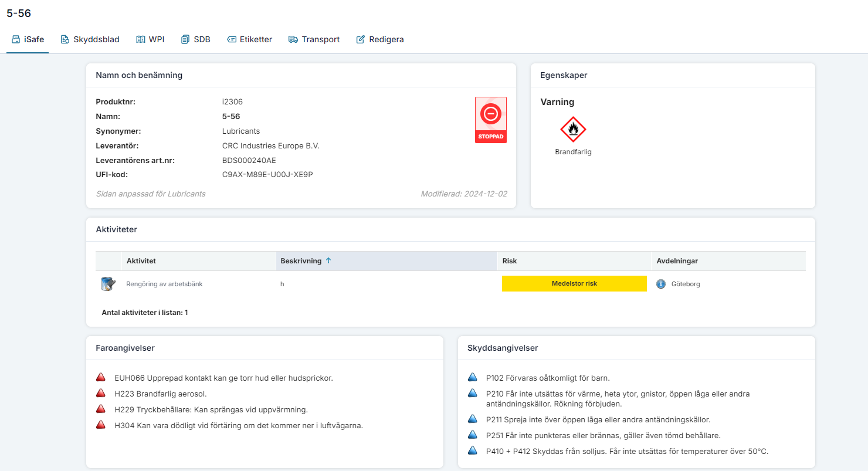Click the Skyddsangivelser panel heading
868x471 pixels.
tap(503, 348)
